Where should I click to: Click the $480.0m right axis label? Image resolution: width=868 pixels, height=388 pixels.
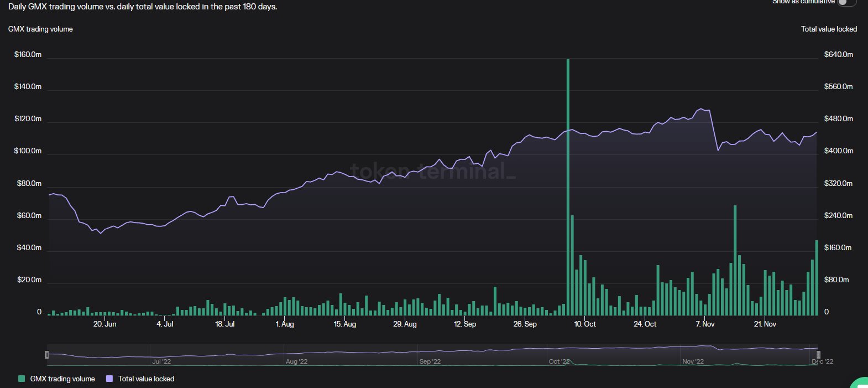[x=838, y=118]
